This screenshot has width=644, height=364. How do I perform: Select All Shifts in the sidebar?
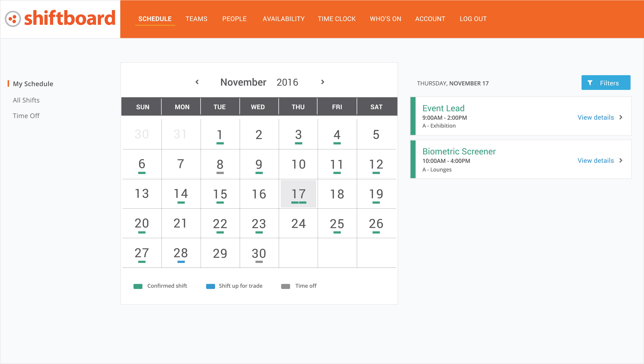(x=26, y=100)
